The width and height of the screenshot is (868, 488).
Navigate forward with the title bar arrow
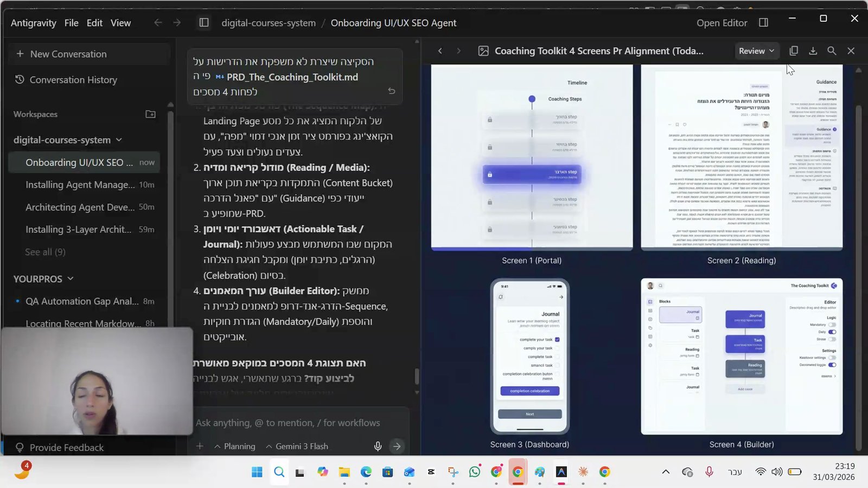(x=177, y=23)
